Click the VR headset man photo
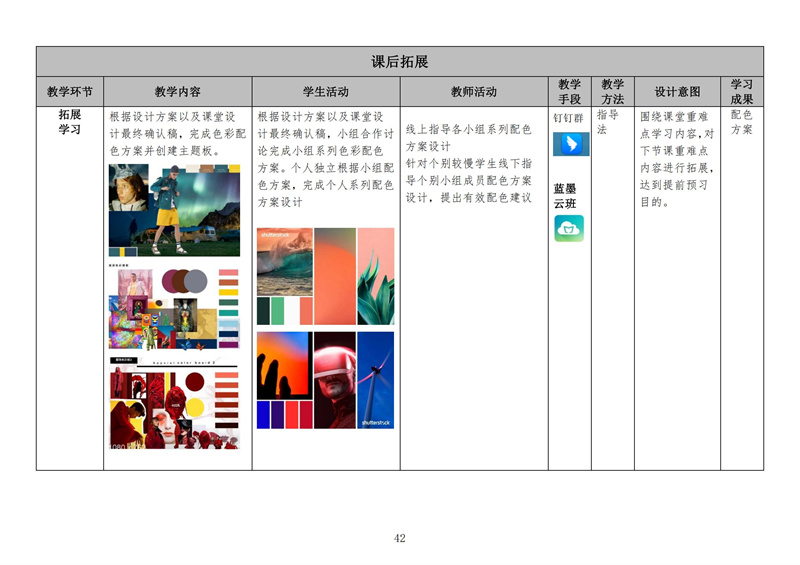 pyautogui.click(x=335, y=380)
